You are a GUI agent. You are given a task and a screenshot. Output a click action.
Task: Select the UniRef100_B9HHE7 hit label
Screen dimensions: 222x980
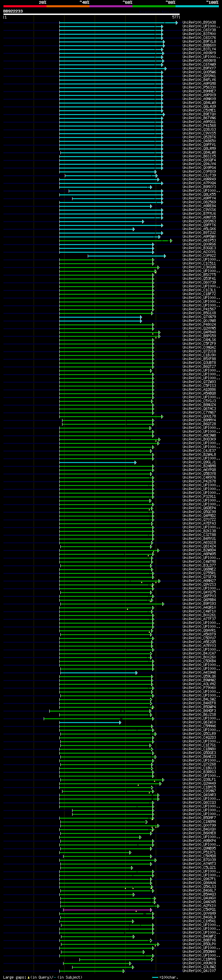tap(199, 91)
